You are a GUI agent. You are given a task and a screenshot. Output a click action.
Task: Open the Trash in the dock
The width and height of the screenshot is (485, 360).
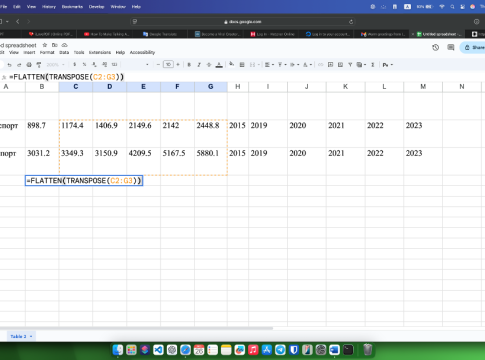tap(367, 350)
